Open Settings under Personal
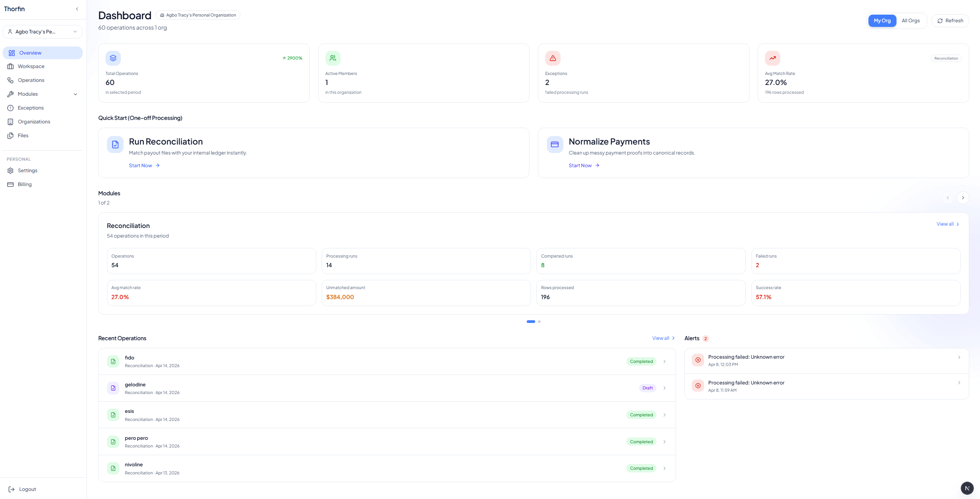Viewport: 980px width, 499px height. click(x=43, y=171)
